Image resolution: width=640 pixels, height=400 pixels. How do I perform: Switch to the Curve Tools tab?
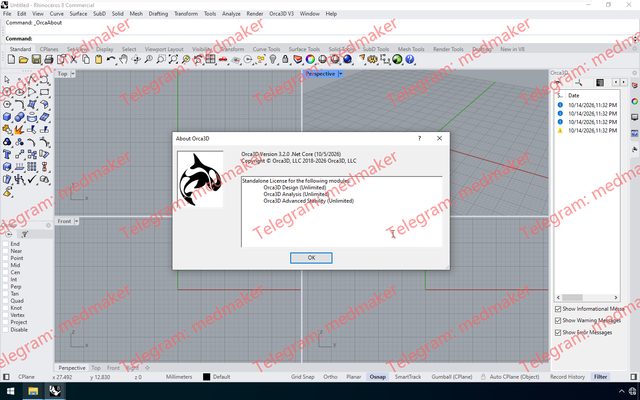pyautogui.click(x=266, y=49)
